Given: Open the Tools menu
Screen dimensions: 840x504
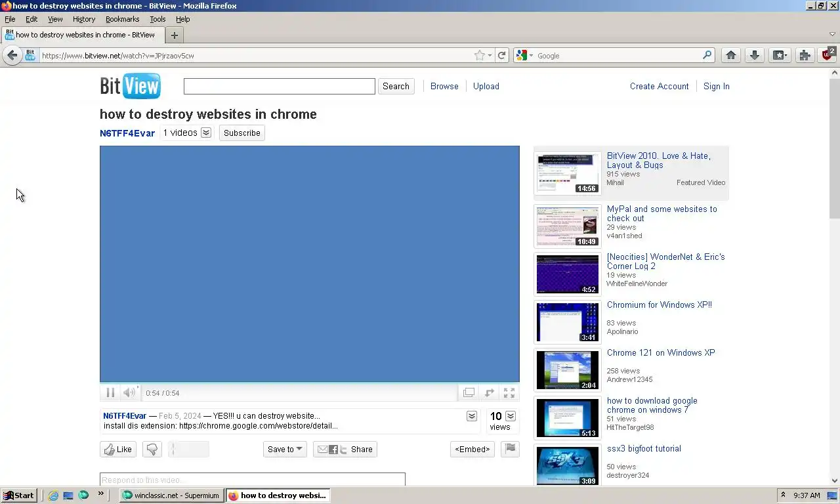Looking at the screenshot, I should tap(157, 19).
